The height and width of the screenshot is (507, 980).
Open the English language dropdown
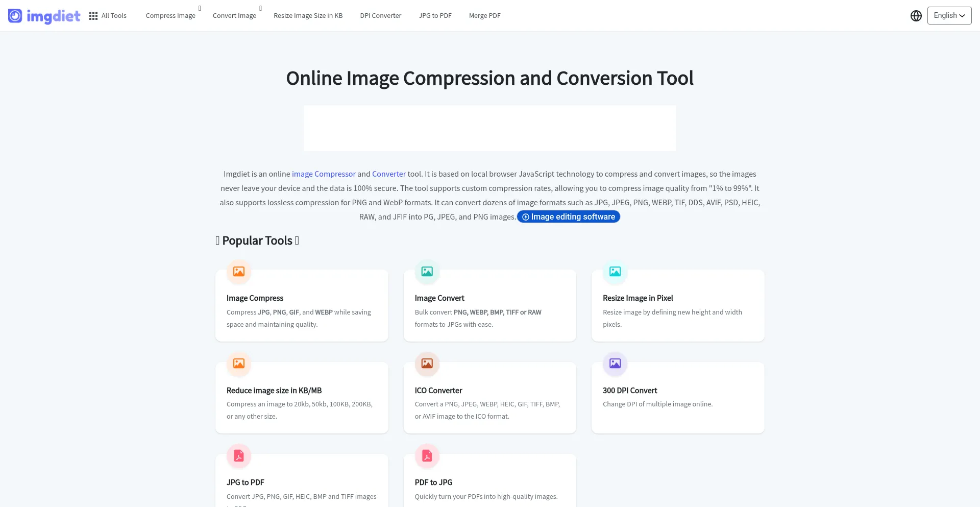pyautogui.click(x=949, y=16)
